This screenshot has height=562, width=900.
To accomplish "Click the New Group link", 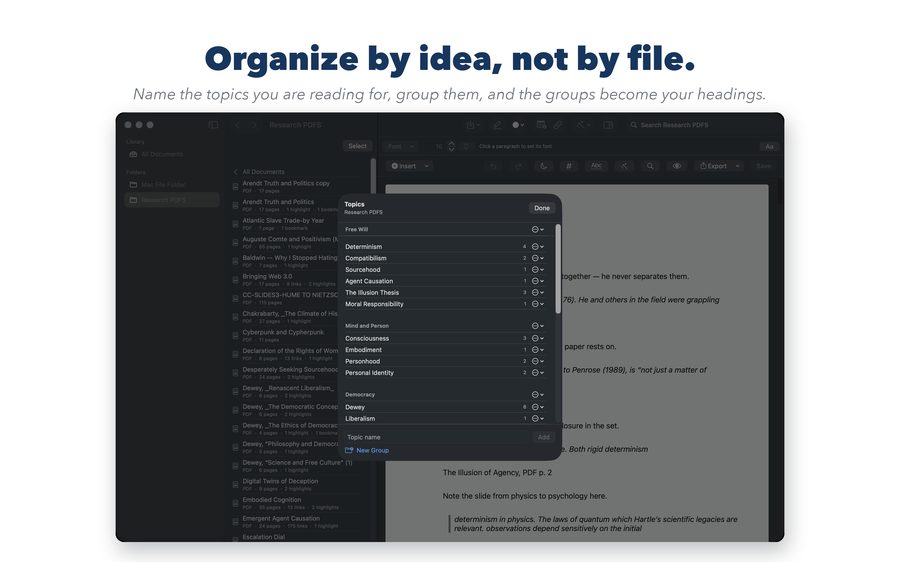I will [367, 450].
